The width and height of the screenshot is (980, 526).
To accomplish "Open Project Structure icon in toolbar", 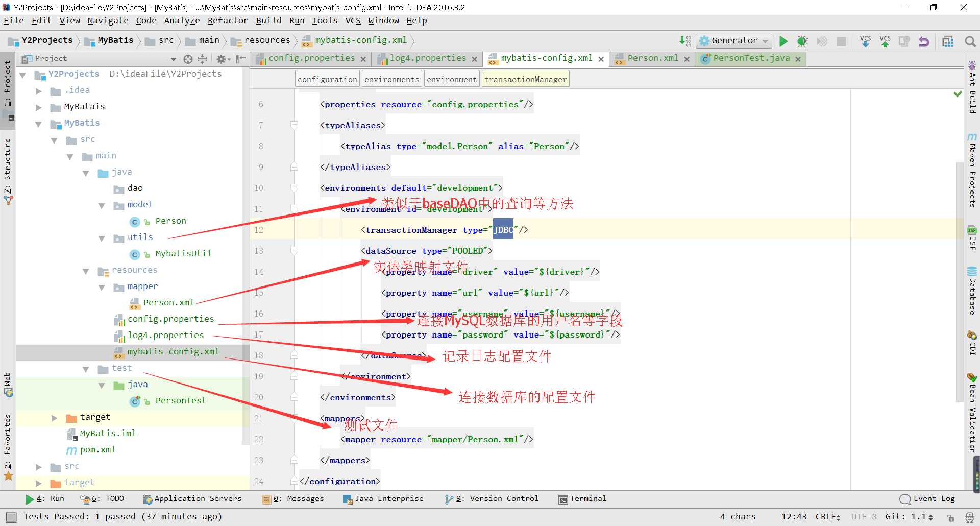I will pyautogui.click(x=948, y=41).
